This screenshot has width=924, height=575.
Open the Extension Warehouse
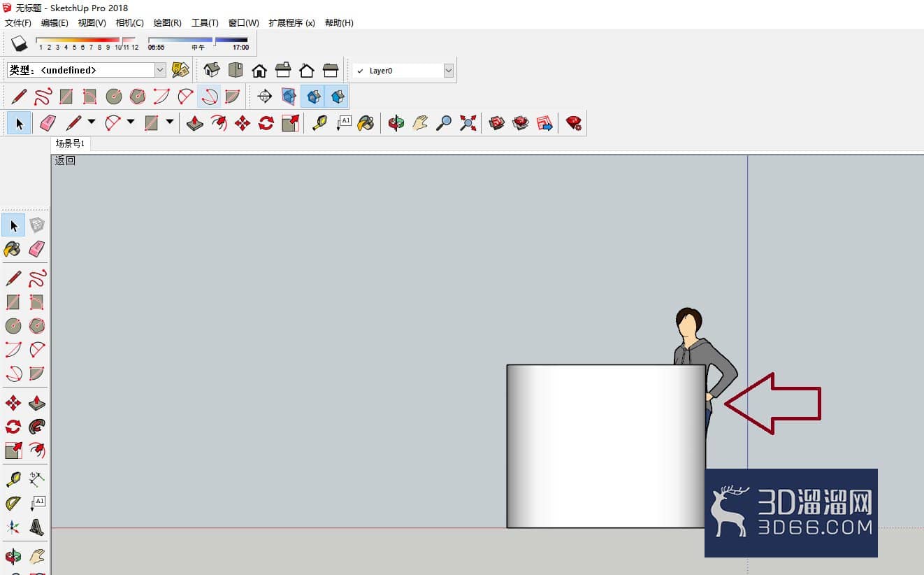[x=521, y=124]
